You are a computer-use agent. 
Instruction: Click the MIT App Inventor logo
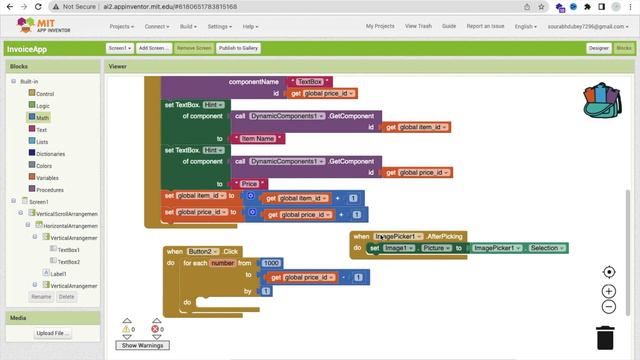[x=44, y=26]
